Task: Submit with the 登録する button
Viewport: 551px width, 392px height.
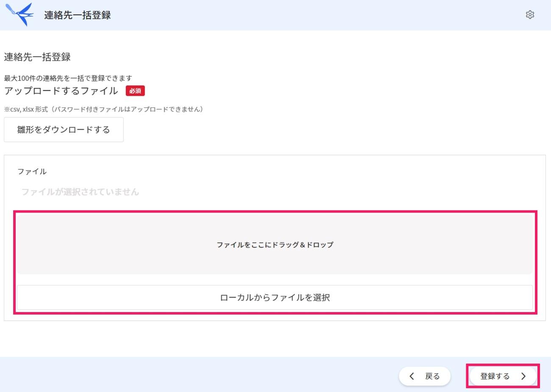Action: pyautogui.click(x=503, y=376)
